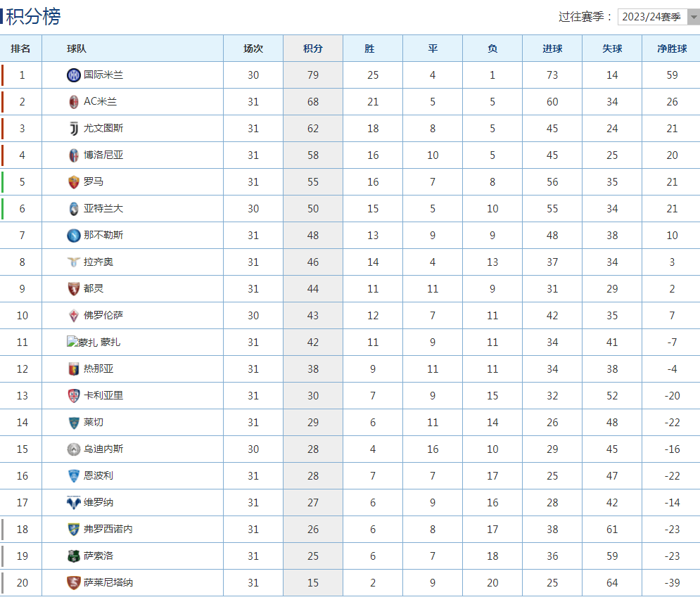This screenshot has width=700, height=602.
Task: Click the Verona (维罗纳) team logo
Action: point(74,503)
